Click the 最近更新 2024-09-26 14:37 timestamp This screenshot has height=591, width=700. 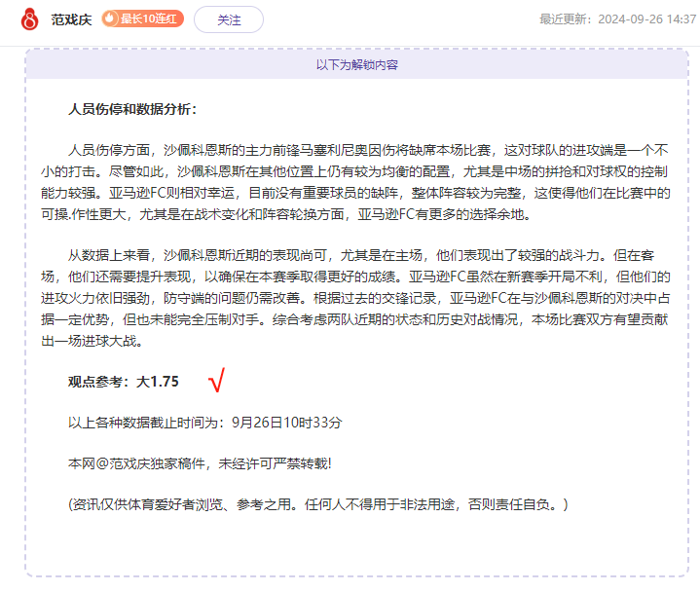618,19
